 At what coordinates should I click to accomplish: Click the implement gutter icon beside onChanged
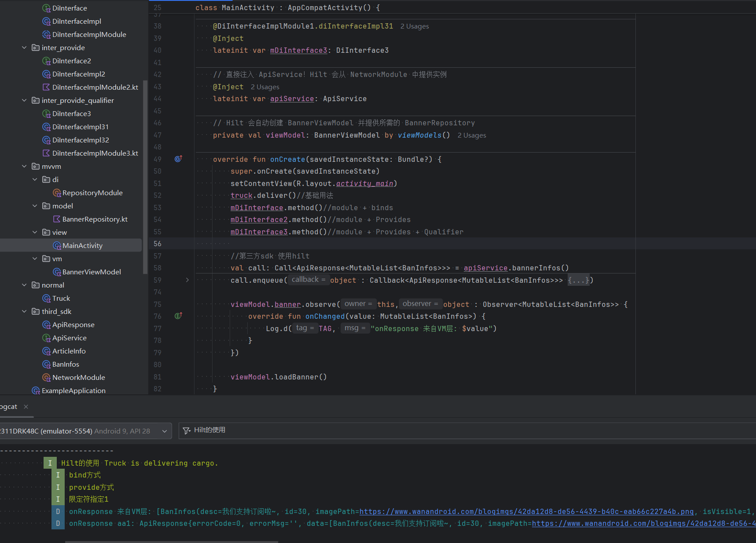tap(178, 316)
